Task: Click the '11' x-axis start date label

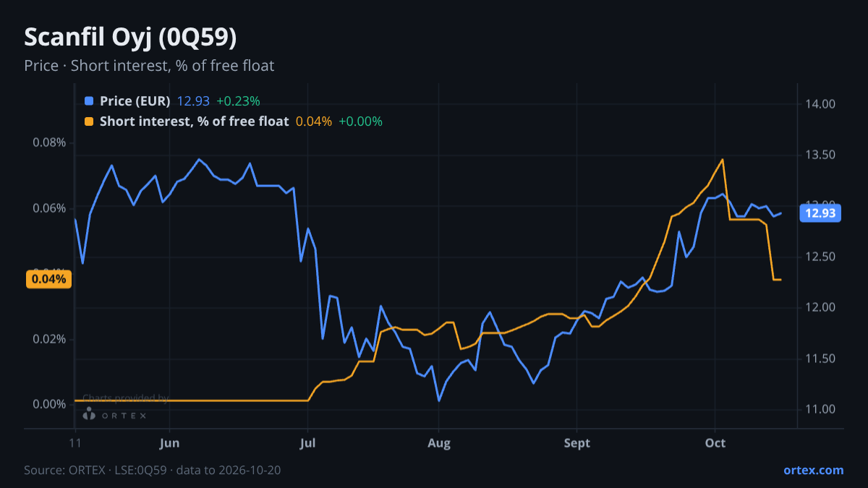Action: coord(75,443)
